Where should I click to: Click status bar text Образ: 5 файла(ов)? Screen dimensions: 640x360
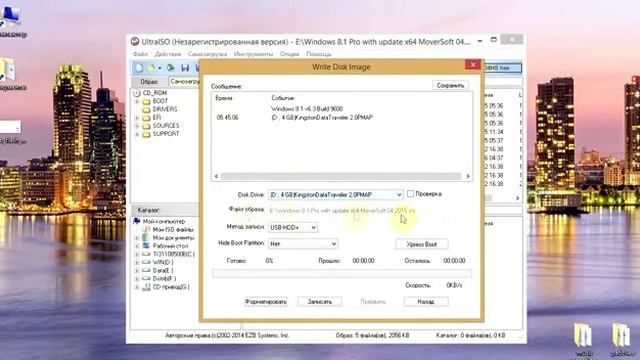(x=372, y=336)
